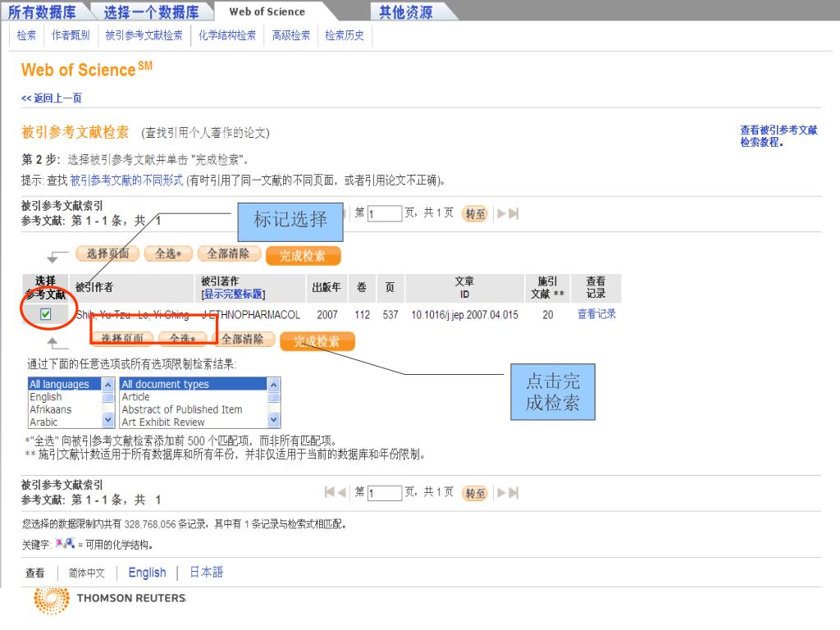Select All languages in language list
The height and width of the screenshot is (630, 840).
pyautogui.click(x=64, y=384)
